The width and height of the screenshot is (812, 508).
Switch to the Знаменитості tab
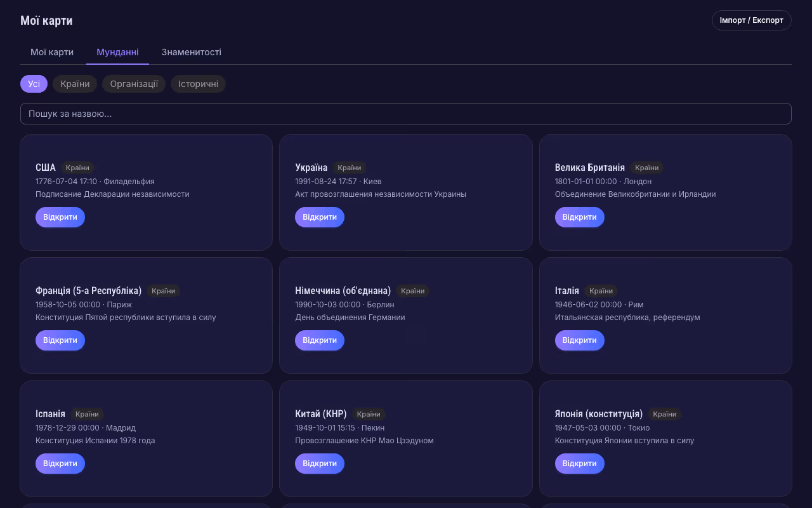click(191, 52)
